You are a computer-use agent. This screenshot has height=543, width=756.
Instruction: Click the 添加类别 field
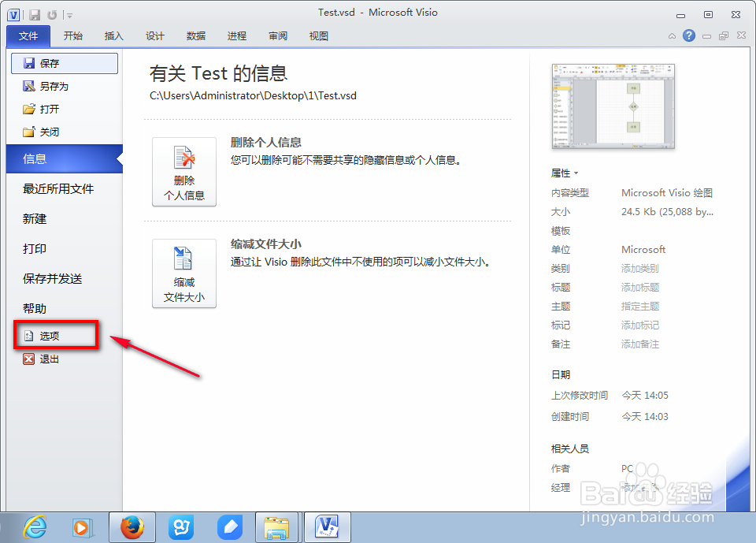pos(639,269)
